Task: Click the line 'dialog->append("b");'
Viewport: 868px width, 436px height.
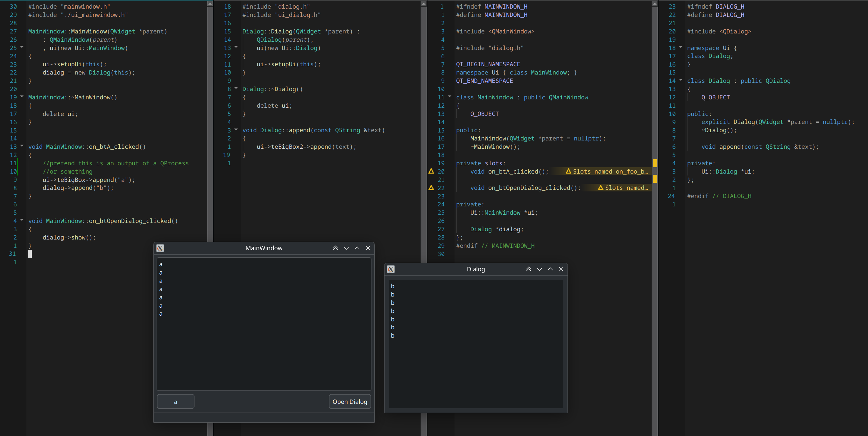Action: (x=78, y=188)
